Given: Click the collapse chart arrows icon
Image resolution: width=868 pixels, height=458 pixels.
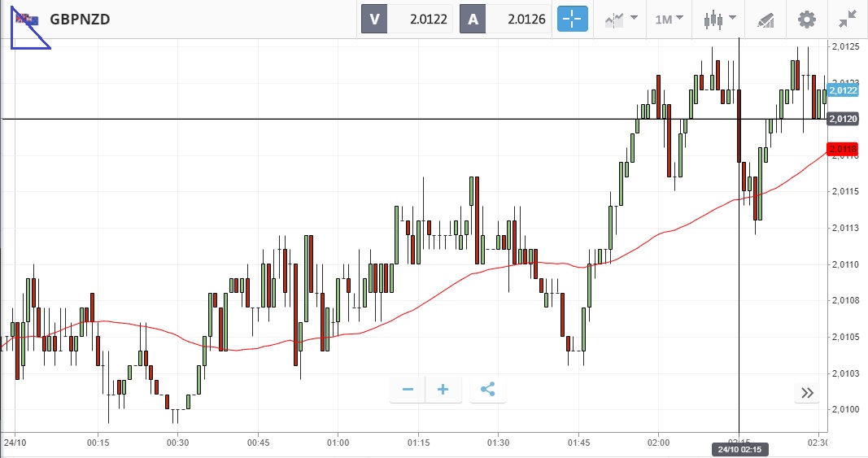Looking at the screenshot, I should (x=848, y=19).
